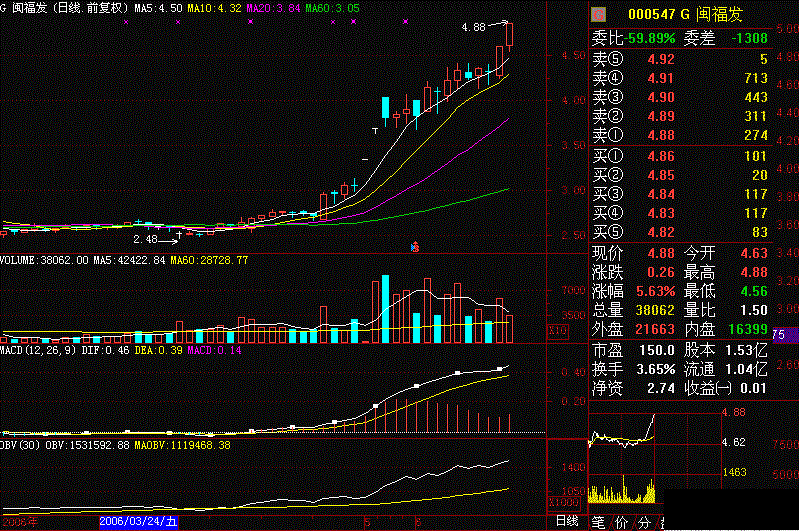This screenshot has width=799, height=531.
Task: Click the 外盘 21663 value
Action: [x=655, y=329]
